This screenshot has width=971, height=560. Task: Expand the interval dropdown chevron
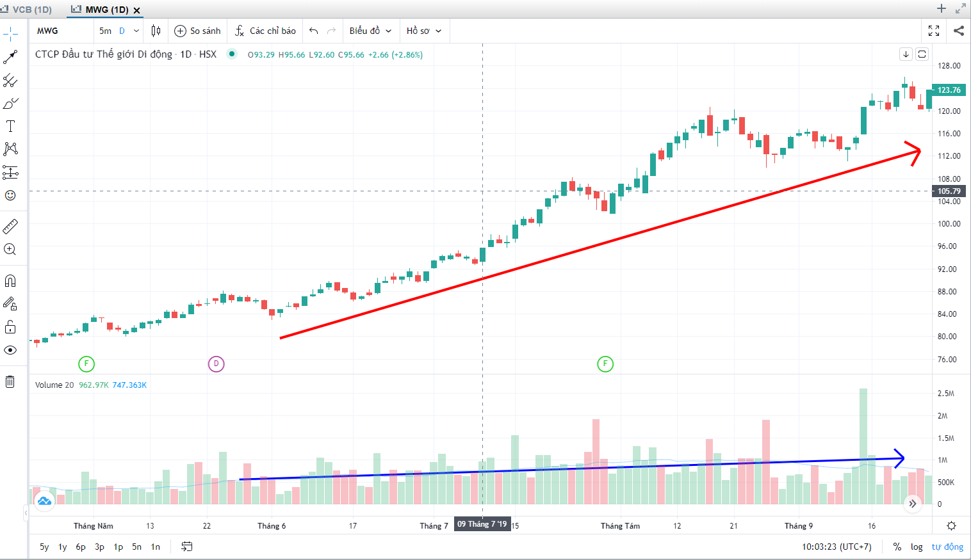click(x=136, y=31)
